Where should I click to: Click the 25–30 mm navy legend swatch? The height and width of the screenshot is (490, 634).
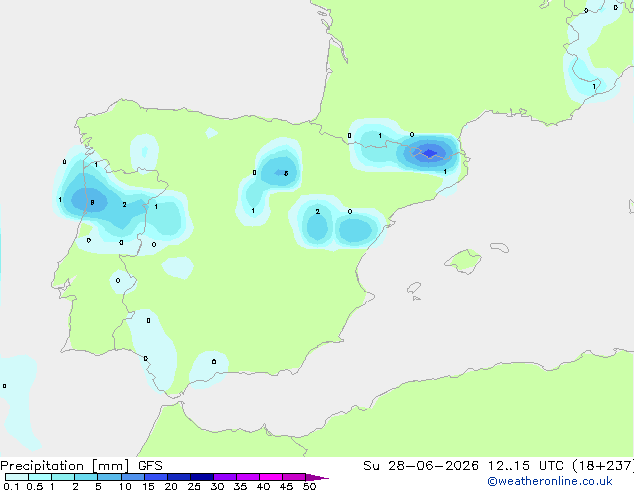point(202,477)
